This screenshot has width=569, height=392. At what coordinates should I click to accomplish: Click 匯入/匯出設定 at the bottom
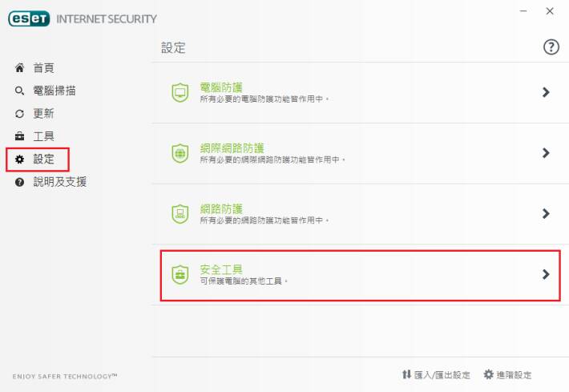click(436, 374)
